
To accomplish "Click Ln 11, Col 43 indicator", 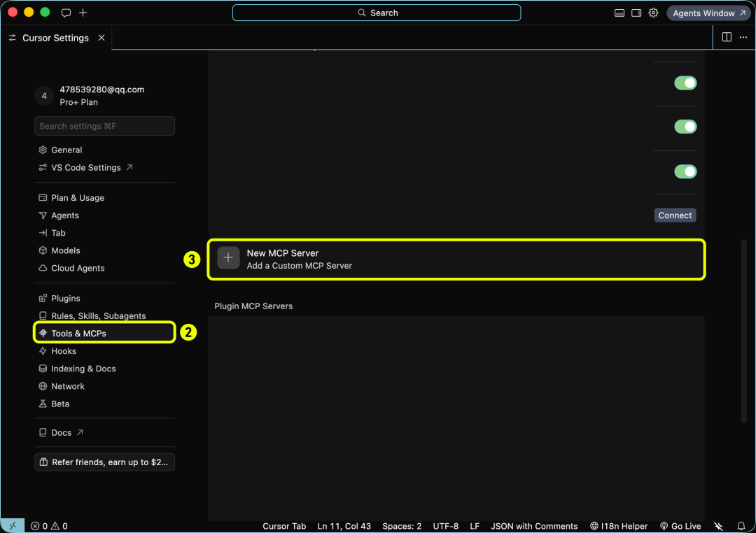I will coord(344,526).
